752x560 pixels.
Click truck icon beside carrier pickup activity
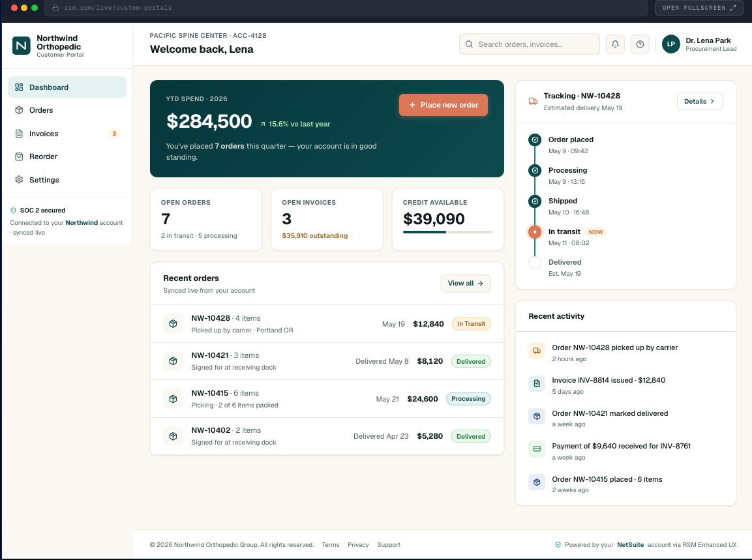pos(537,351)
